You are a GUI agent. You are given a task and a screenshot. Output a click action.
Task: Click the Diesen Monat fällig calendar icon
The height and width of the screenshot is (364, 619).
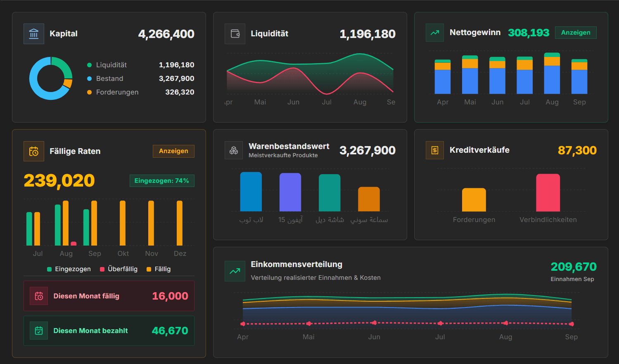click(x=39, y=296)
